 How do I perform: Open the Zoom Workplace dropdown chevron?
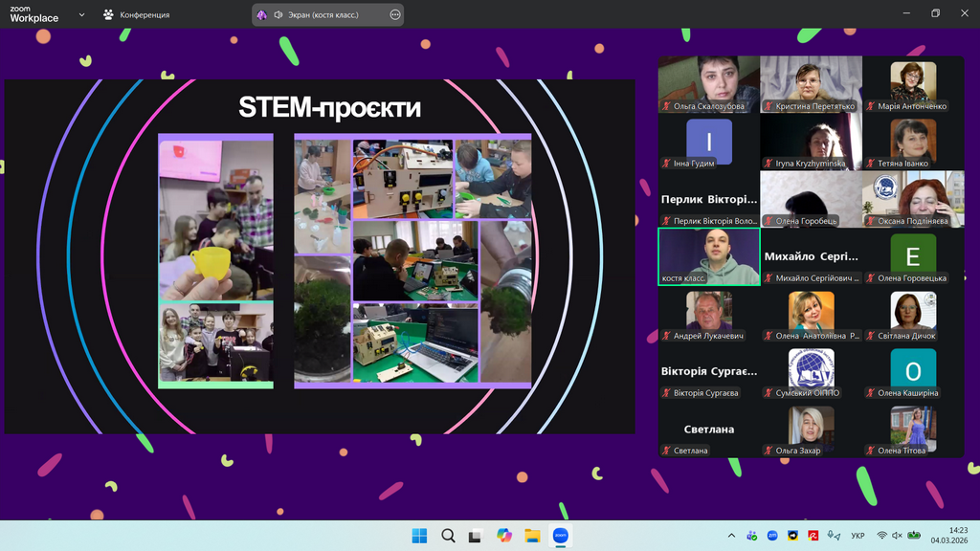pyautogui.click(x=81, y=14)
